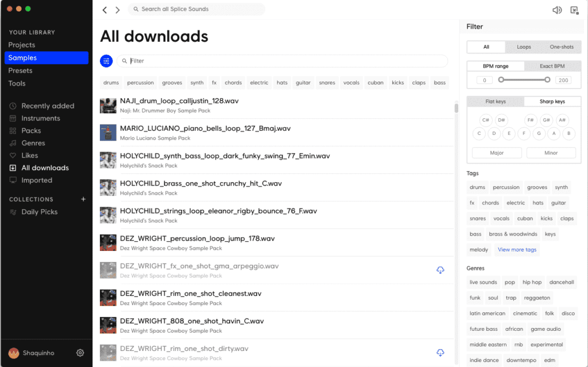This screenshot has height=367, width=588.
Task: Toggle the blue filter panel button
Action: click(106, 61)
